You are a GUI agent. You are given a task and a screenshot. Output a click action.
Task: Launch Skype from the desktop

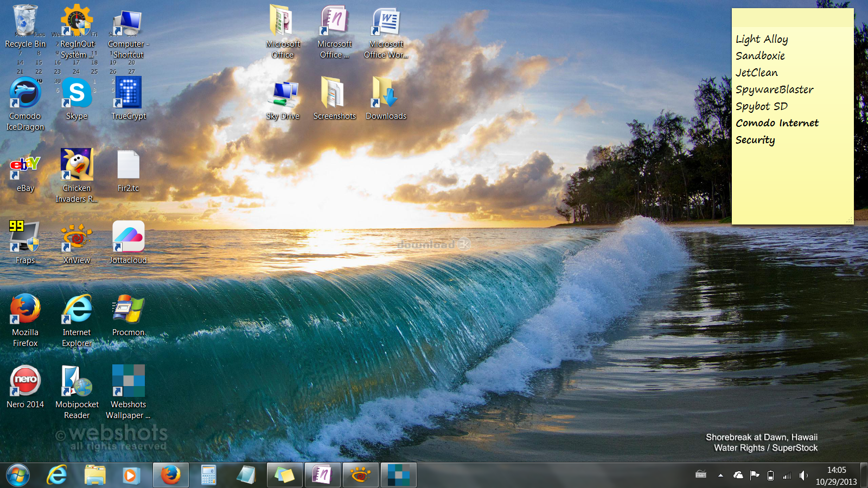pyautogui.click(x=76, y=94)
